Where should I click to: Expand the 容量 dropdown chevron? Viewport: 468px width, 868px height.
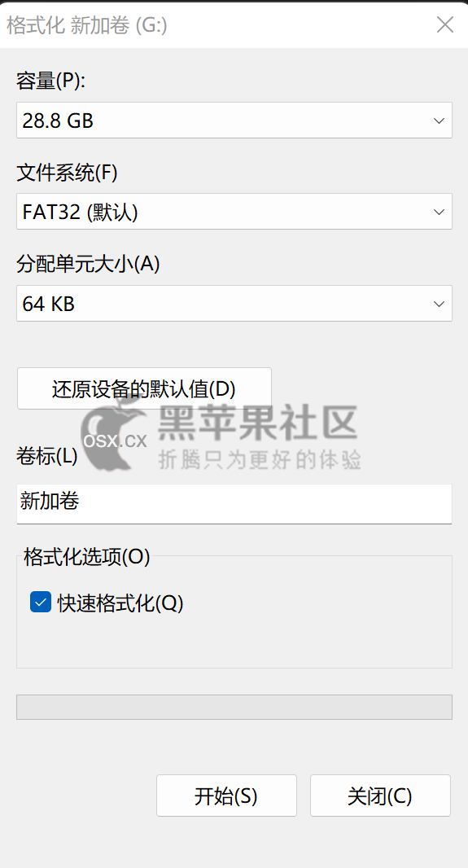coord(439,121)
